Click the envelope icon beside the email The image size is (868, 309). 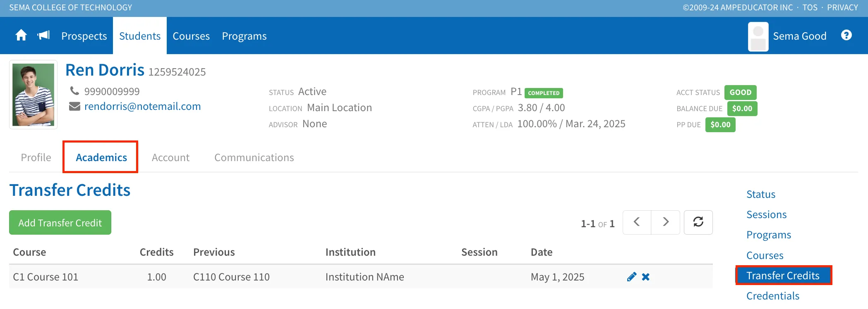[74, 107]
